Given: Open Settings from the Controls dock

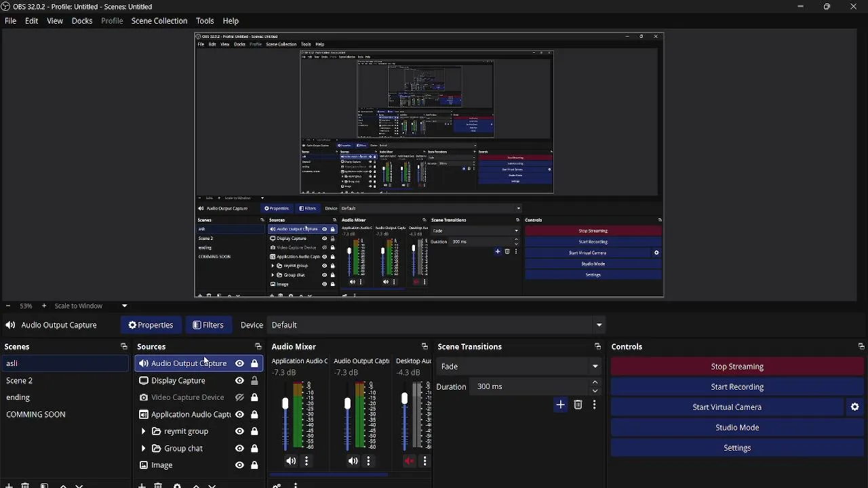Looking at the screenshot, I should click(x=737, y=447).
